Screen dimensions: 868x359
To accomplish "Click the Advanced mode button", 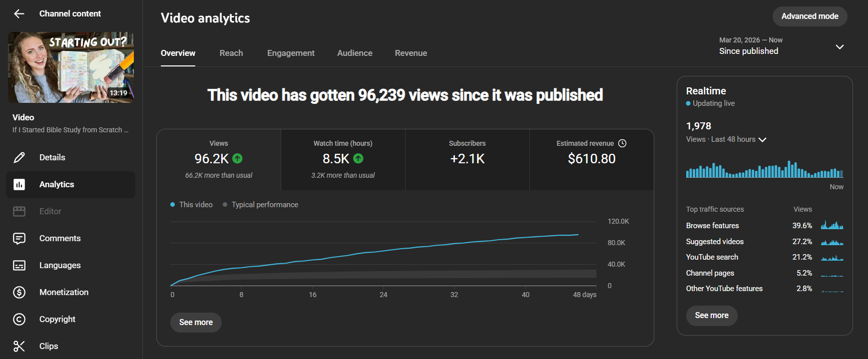I will click(810, 16).
